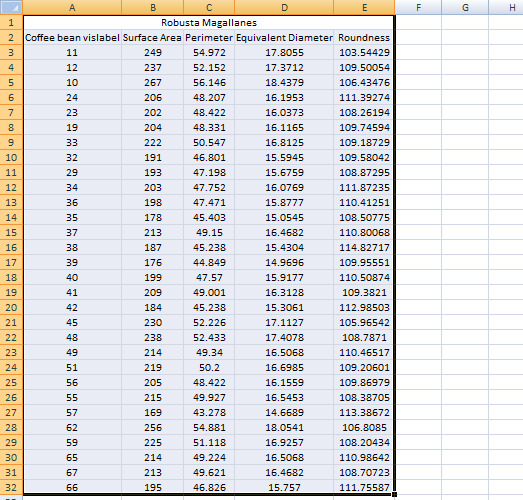Click the Surface Area header cell
This screenshot has height=500, width=523.
click(152, 37)
